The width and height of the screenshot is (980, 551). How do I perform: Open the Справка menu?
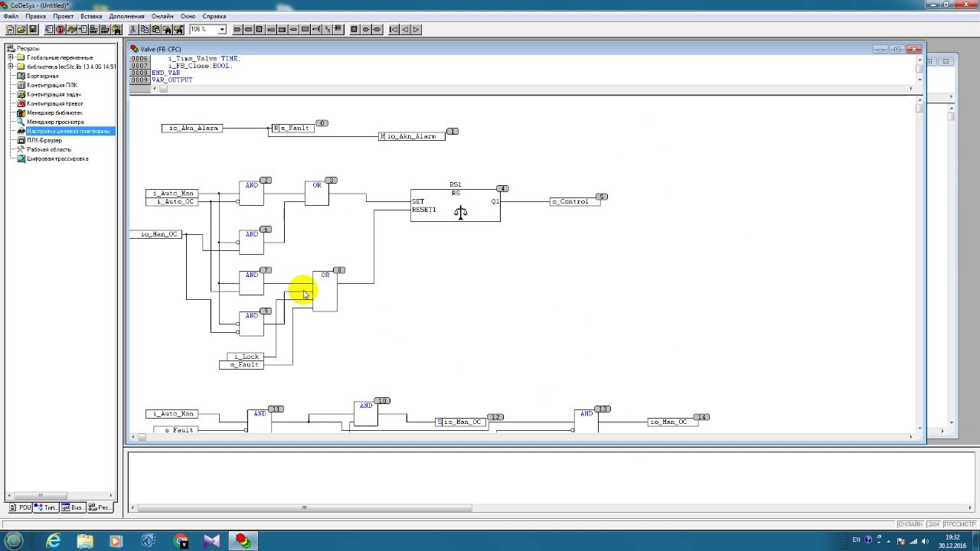214,16
